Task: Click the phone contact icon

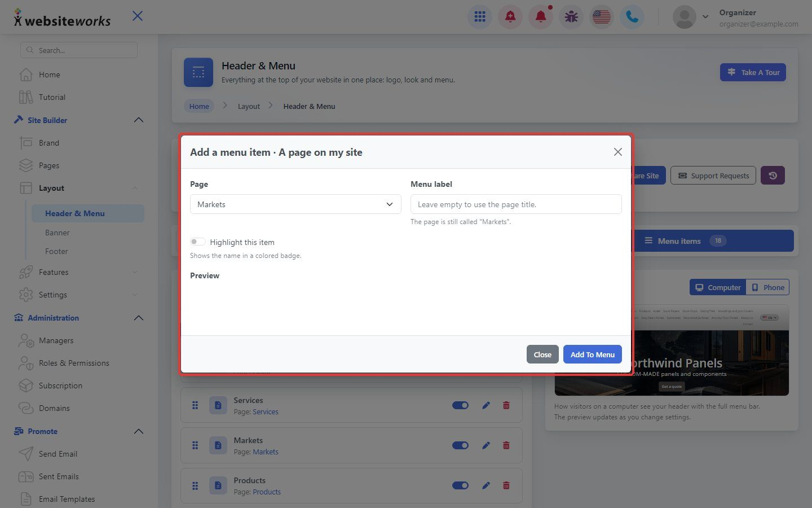Action: point(632,17)
